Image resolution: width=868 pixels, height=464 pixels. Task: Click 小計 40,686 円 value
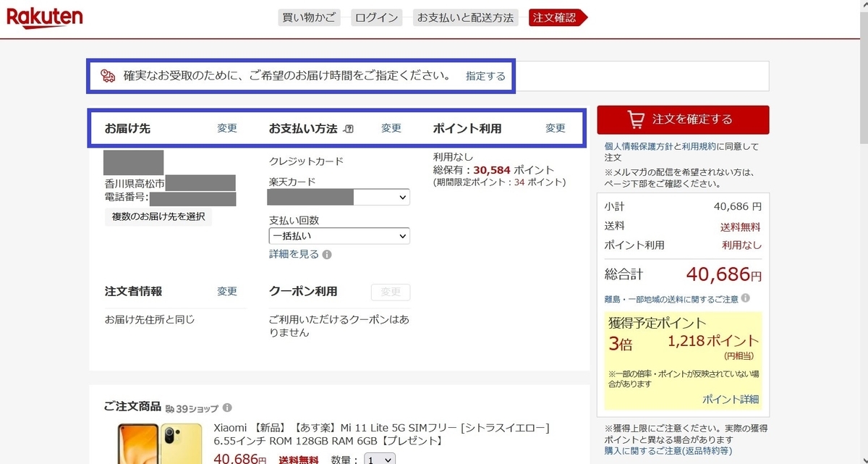tap(737, 206)
